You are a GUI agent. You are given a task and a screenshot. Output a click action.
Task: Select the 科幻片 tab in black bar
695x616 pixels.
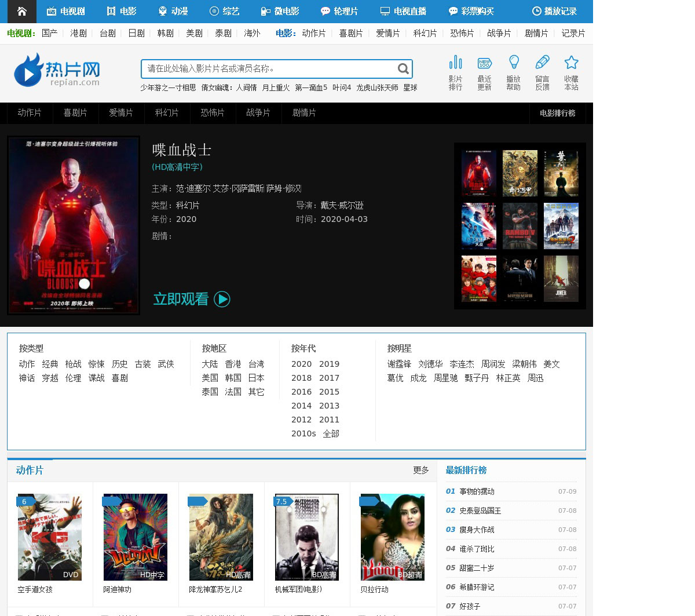click(x=167, y=113)
